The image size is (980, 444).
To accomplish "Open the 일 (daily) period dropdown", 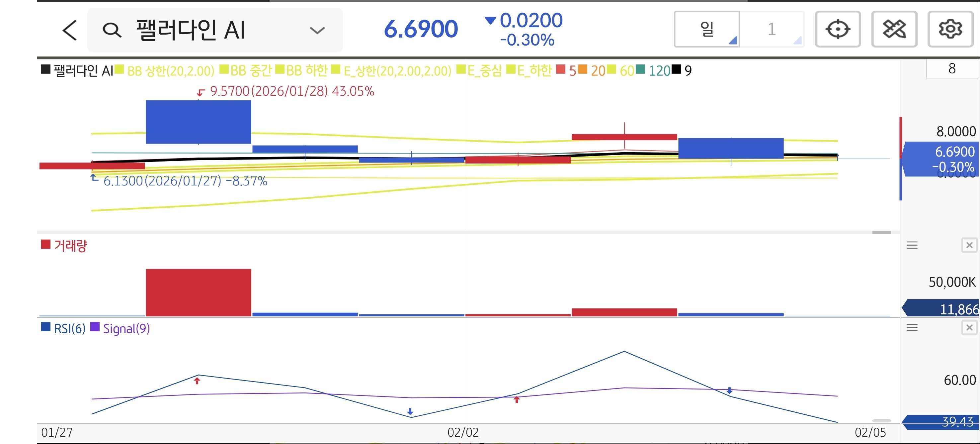I will click(x=707, y=29).
